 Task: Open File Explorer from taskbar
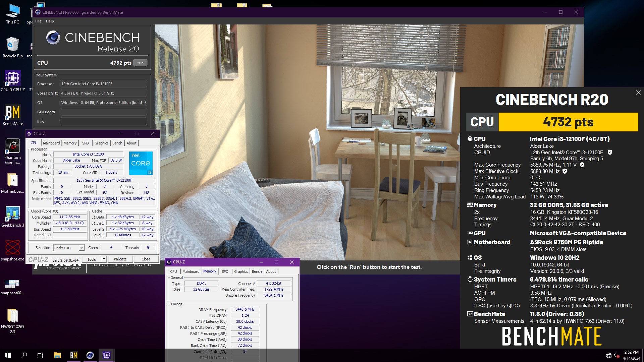[x=57, y=355]
